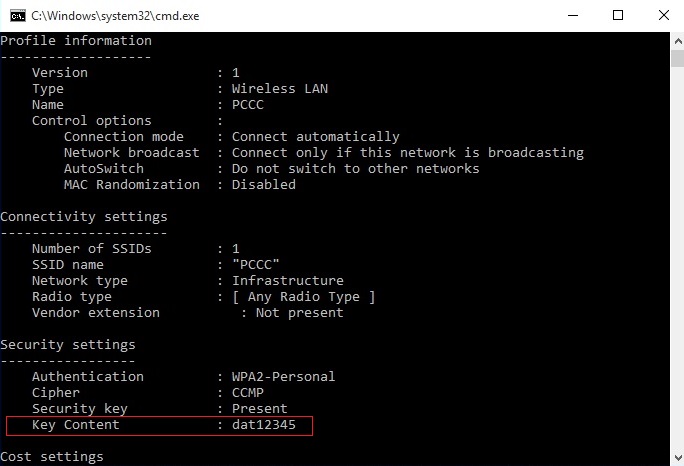Click the MAC Randomization 'Disabled' value
684x466 pixels.
coord(263,185)
